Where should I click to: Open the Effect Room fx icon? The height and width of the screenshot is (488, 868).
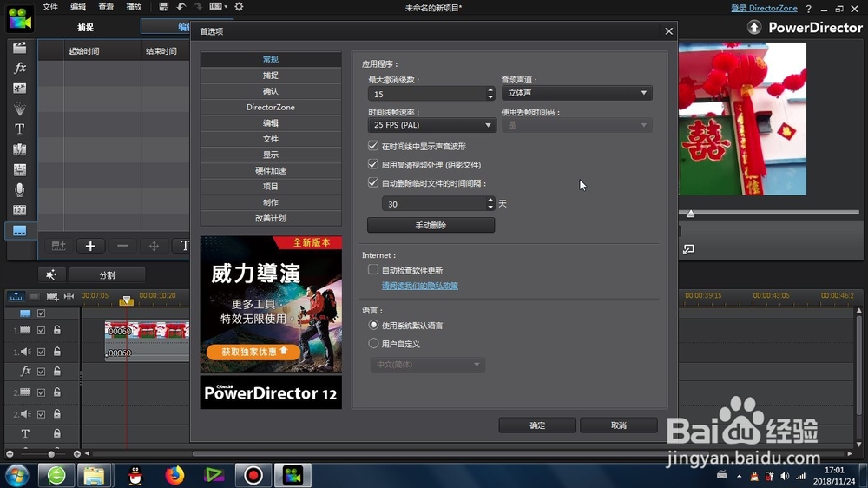point(19,68)
